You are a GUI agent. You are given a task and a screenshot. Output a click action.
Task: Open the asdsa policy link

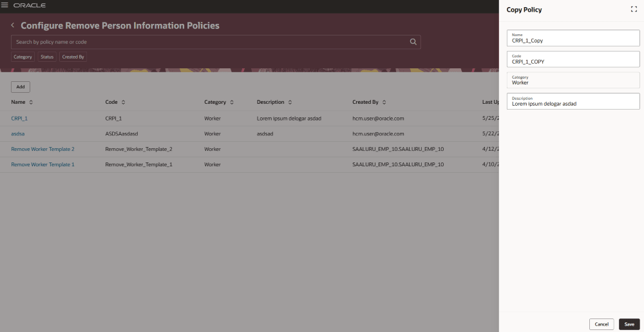click(x=17, y=133)
